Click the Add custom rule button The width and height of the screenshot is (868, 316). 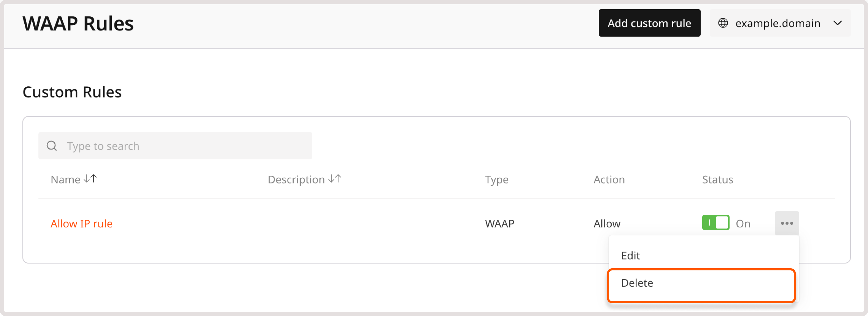tap(649, 23)
